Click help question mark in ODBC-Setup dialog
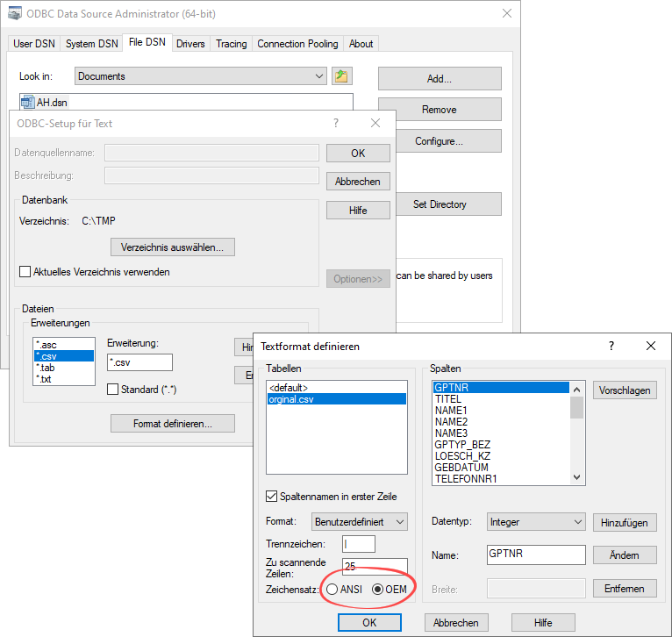Screen dimensions: 672x637 click(336, 124)
